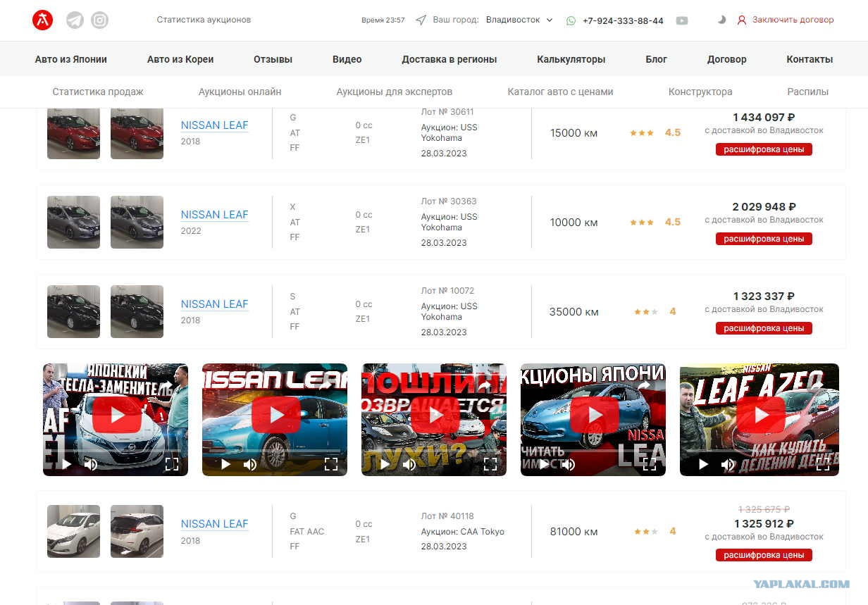Image resolution: width=868 pixels, height=605 pixels.
Task: Open the YouTube channel icon in header
Action: click(682, 20)
